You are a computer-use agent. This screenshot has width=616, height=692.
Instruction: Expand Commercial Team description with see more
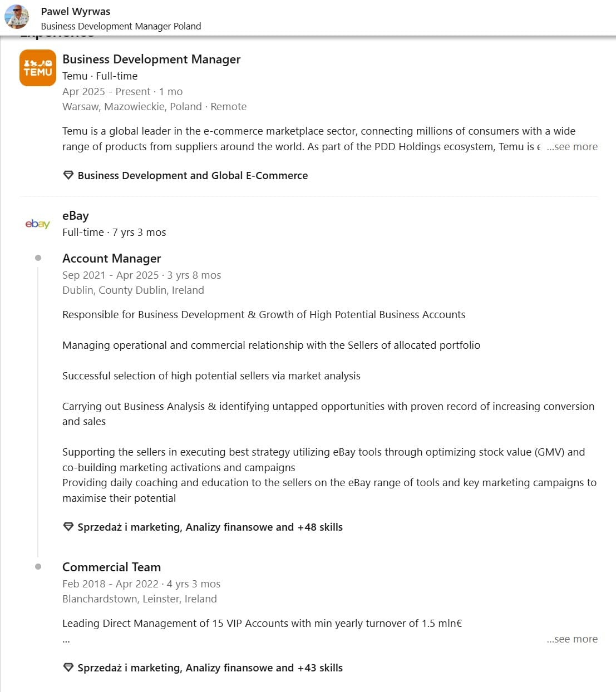572,639
